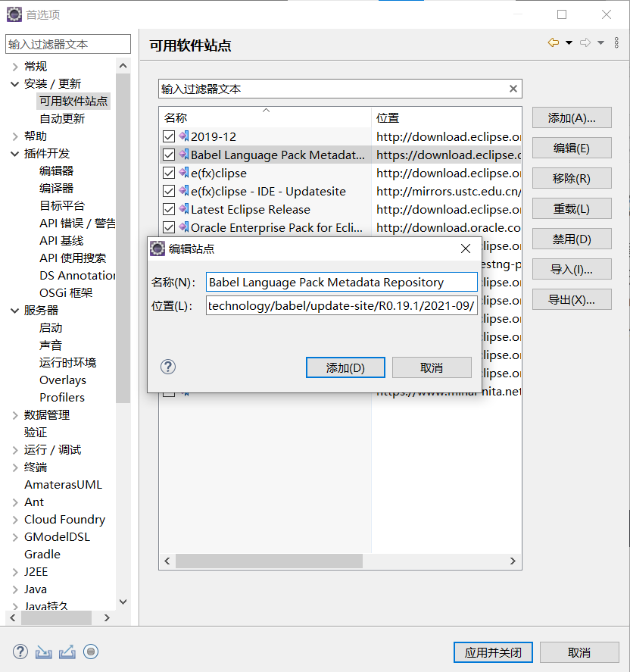The width and height of the screenshot is (630, 672).
Task: Open the back history dropdown arrow
Action: tap(569, 42)
